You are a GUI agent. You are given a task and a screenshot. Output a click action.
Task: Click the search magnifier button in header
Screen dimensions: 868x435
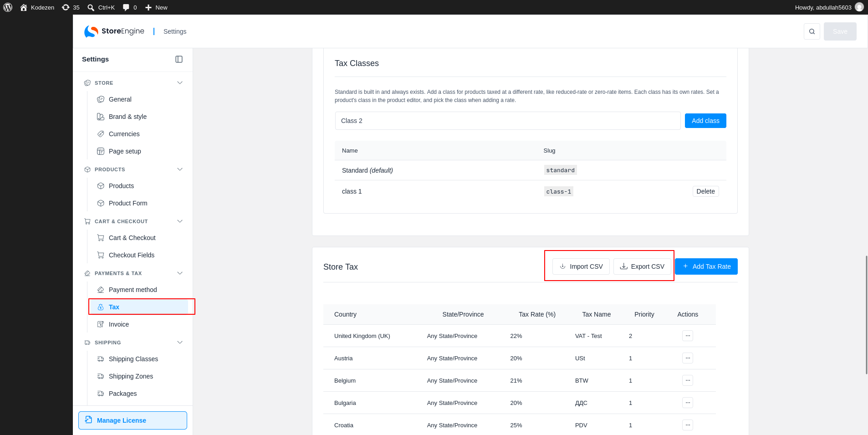812,31
